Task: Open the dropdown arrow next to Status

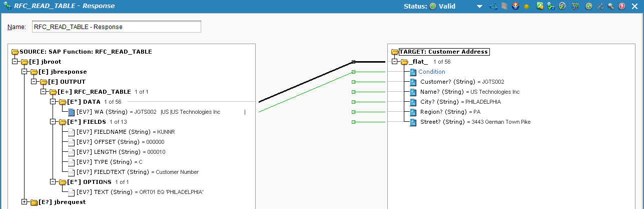Action: tap(479, 7)
